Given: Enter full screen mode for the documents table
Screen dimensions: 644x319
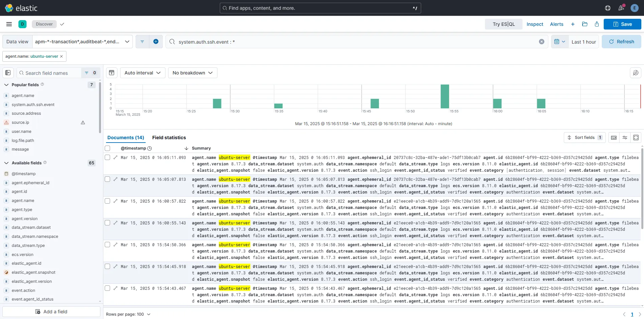Looking at the screenshot, I should (636, 138).
